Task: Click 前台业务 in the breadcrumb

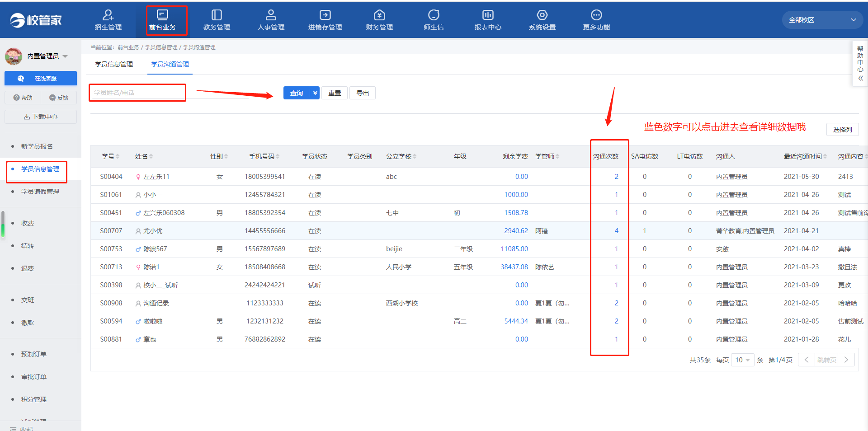Action: (x=128, y=47)
